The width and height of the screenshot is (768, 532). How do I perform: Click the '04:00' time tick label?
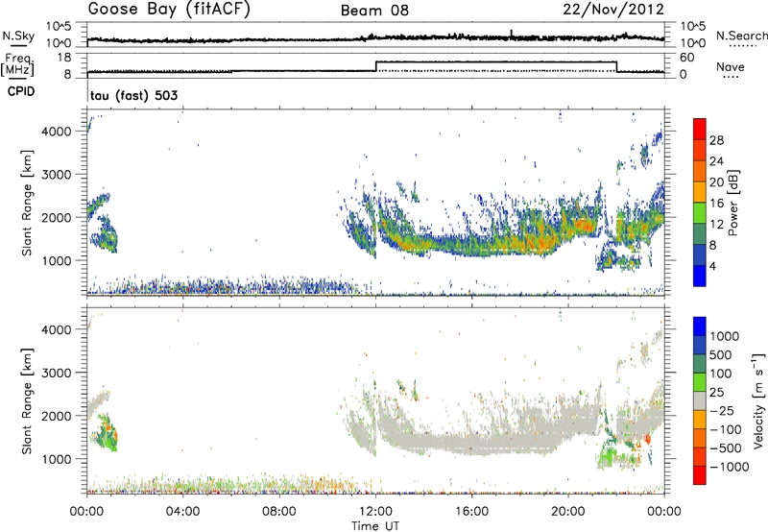182,512
